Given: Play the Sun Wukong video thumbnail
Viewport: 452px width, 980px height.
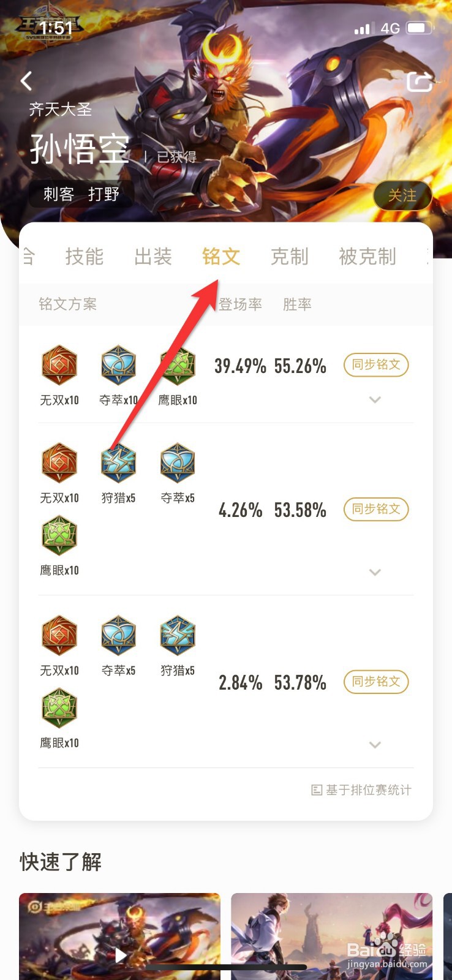Looking at the screenshot, I should coord(119,937).
